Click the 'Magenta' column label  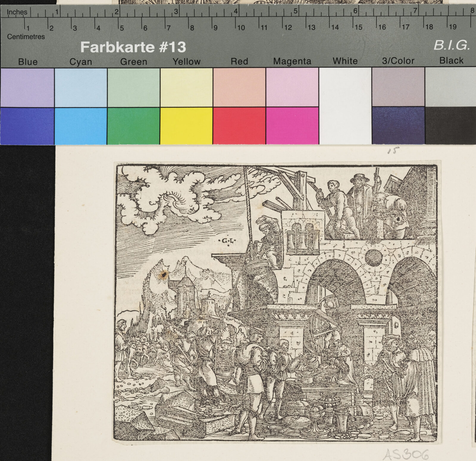[292, 61]
